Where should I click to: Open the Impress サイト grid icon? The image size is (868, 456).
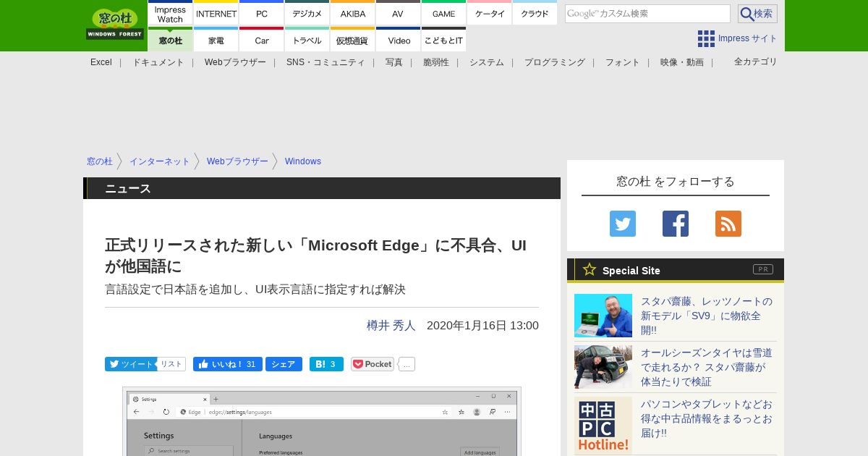tap(706, 38)
